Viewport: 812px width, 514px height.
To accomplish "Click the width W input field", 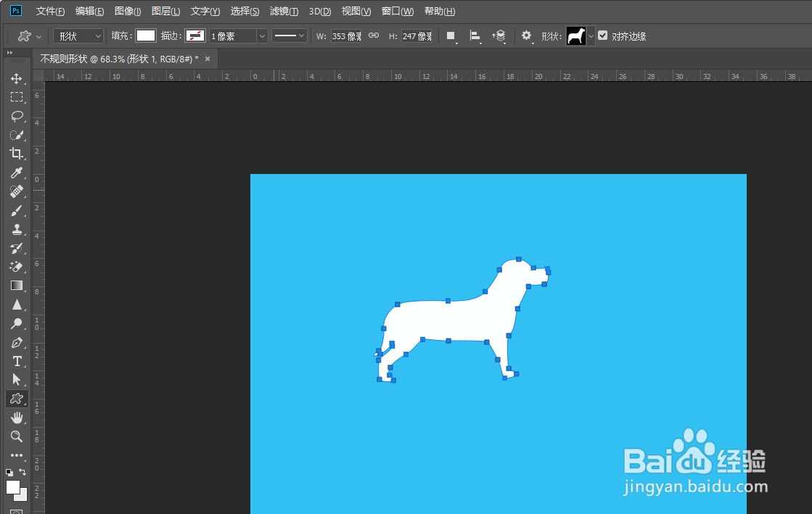I will 346,36.
